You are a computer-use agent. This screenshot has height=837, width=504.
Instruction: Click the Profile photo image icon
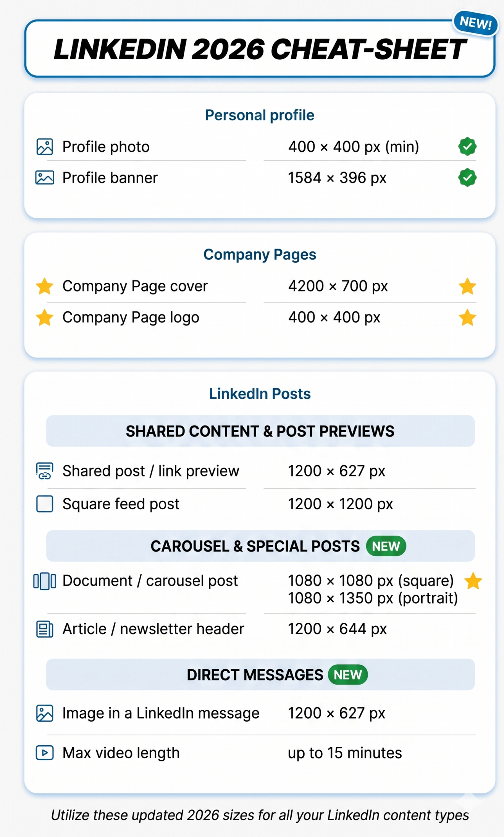tap(45, 147)
